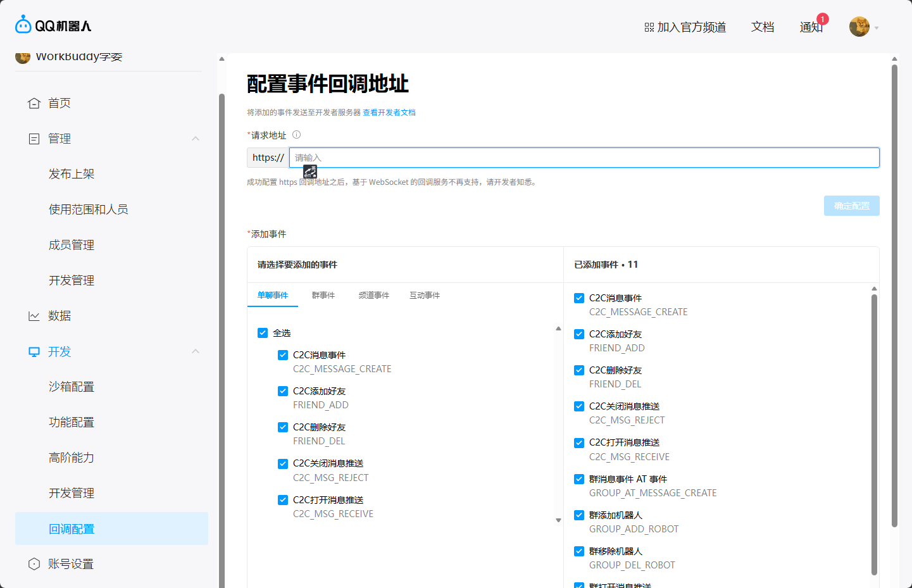Select the 互动事件 tab
Screen dimensions: 912x588
tap(424, 295)
